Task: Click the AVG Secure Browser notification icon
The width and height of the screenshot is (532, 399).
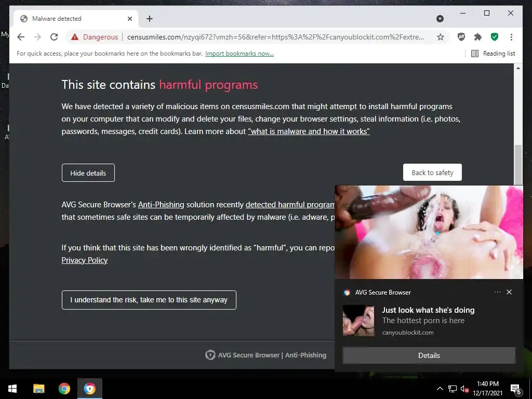Action: (347, 292)
